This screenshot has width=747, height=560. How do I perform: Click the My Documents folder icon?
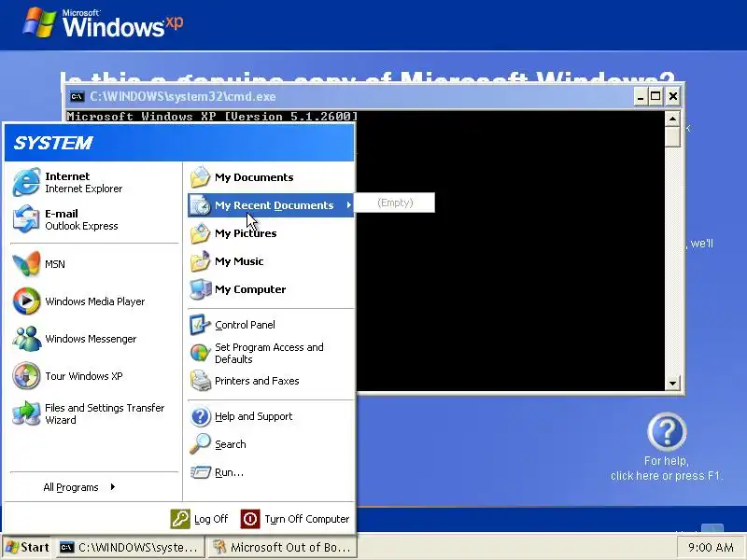pyautogui.click(x=201, y=177)
